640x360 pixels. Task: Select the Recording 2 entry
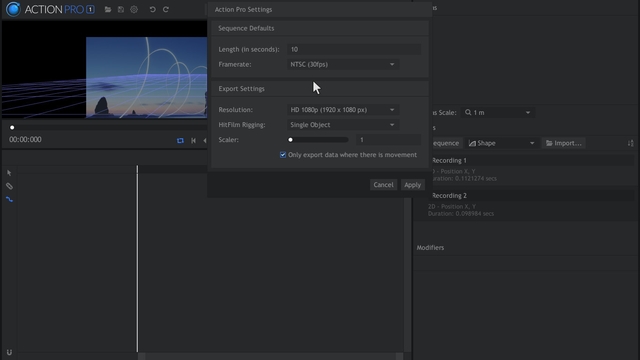[524, 204]
